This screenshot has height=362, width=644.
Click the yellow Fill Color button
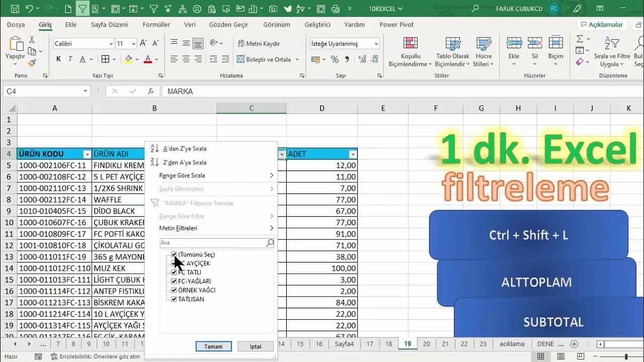click(129, 59)
